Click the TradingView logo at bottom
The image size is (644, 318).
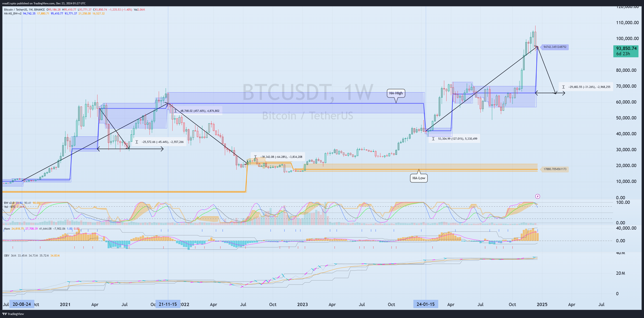point(13,314)
